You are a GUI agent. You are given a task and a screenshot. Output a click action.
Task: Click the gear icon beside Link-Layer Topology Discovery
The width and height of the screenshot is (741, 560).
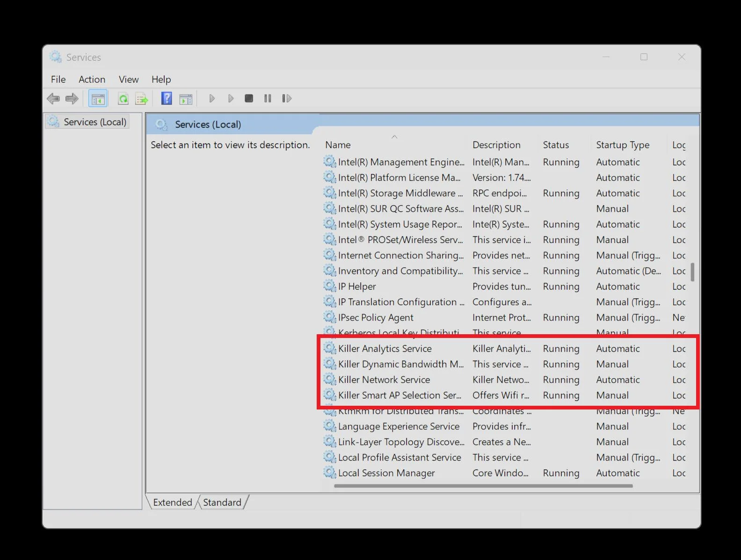[330, 441]
